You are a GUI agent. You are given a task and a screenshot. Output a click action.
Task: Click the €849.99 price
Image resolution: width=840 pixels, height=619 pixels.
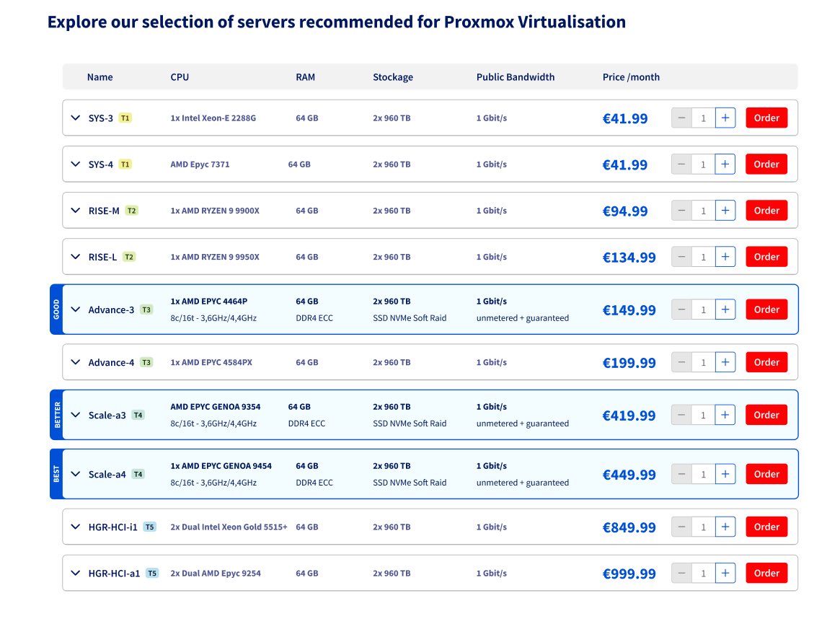point(629,527)
